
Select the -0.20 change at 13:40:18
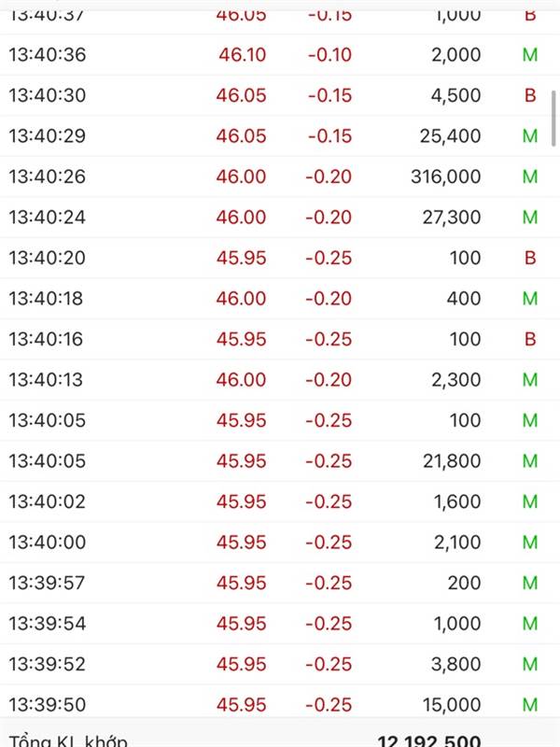pyautogui.click(x=329, y=299)
